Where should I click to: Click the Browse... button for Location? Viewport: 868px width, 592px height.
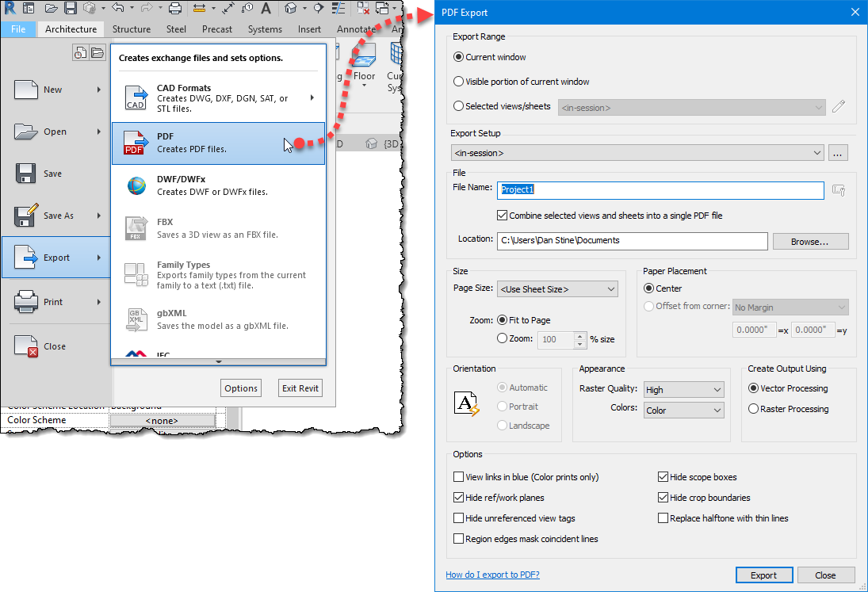[x=810, y=241]
